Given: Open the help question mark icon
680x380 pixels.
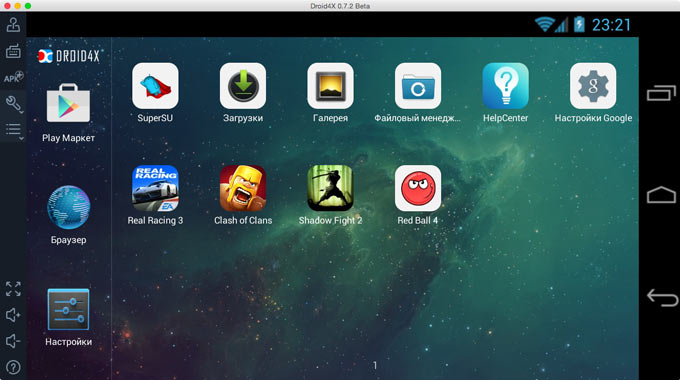Looking at the screenshot, I should point(13,367).
